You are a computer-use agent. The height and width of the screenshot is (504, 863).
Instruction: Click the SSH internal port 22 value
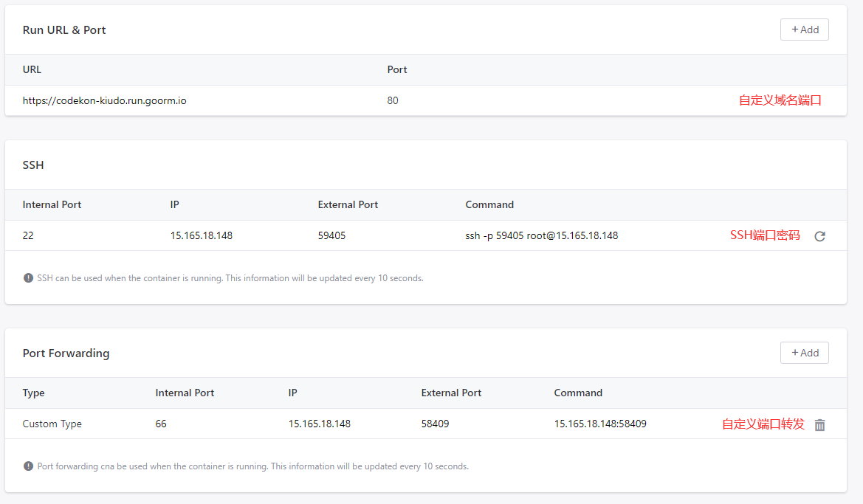click(28, 236)
